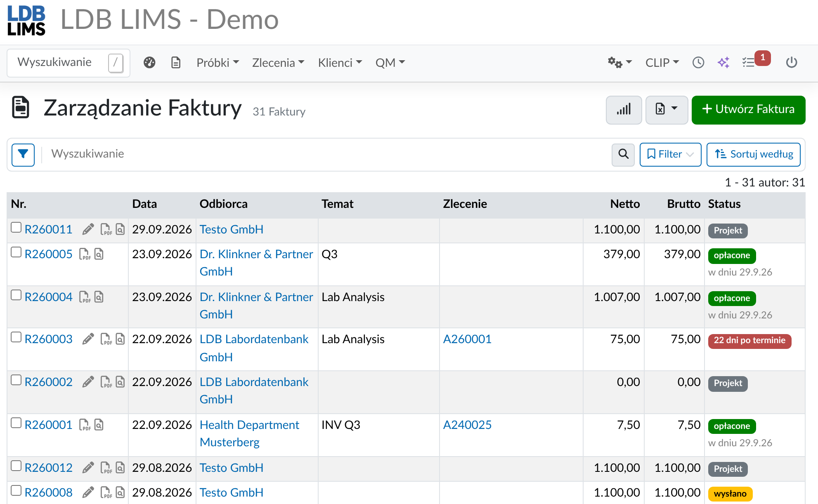This screenshot has width=818, height=504.
Task: Open the Excel export dropdown
Action: [667, 110]
